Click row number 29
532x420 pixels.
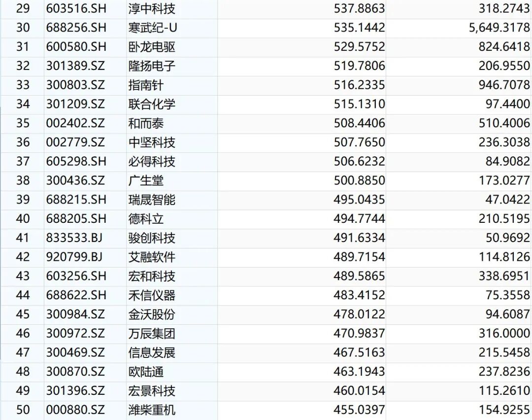tap(23, 8)
